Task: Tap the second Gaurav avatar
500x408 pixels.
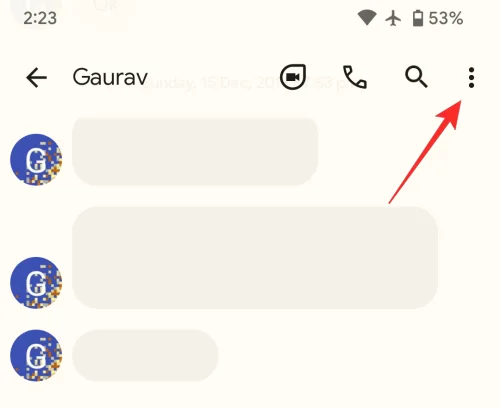Action: (x=36, y=283)
